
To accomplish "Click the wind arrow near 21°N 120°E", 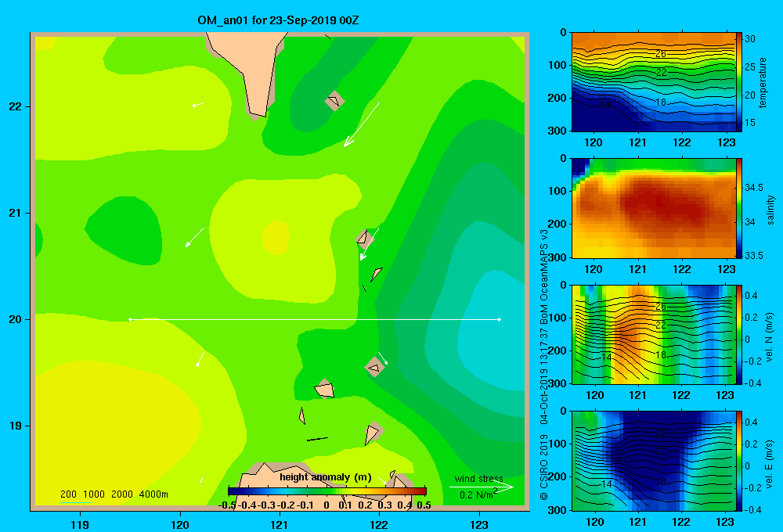I will pyautogui.click(x=194, y=238).
